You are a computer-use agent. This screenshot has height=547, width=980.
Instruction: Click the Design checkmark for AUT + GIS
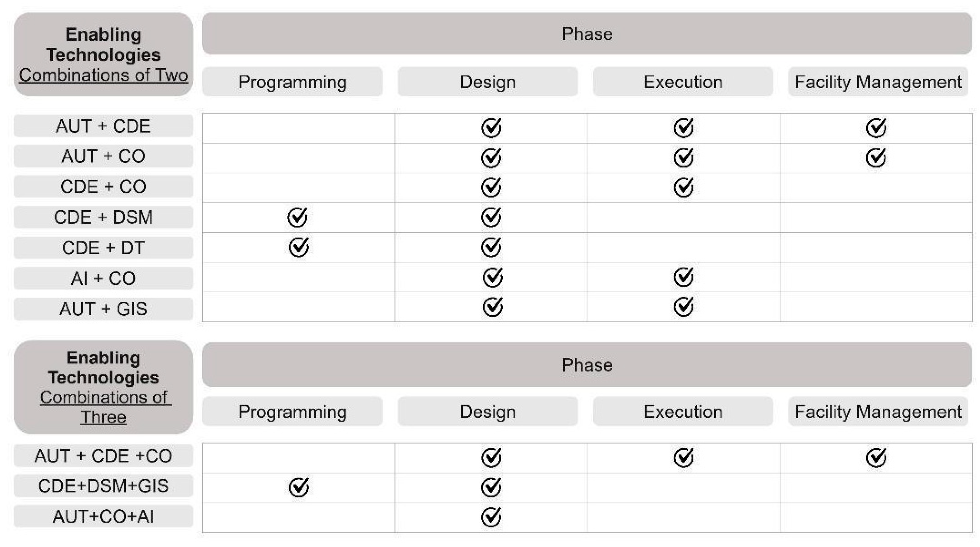pos(492,307)
